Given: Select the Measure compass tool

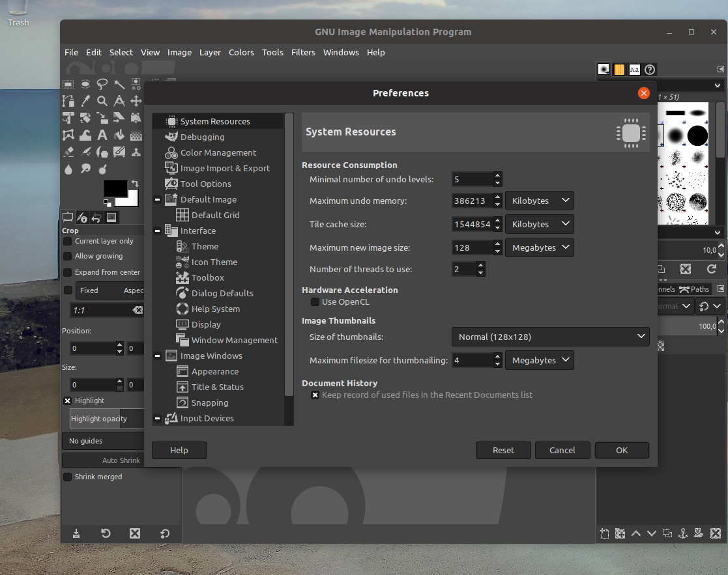Looking at the screenshot, I should pos(119,101).
